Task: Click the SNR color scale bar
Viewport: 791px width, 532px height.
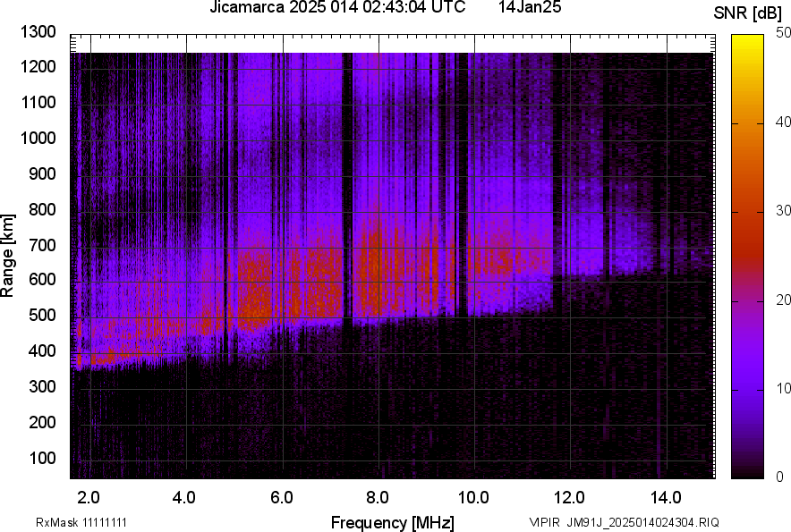Action: [x=748, y=257]
